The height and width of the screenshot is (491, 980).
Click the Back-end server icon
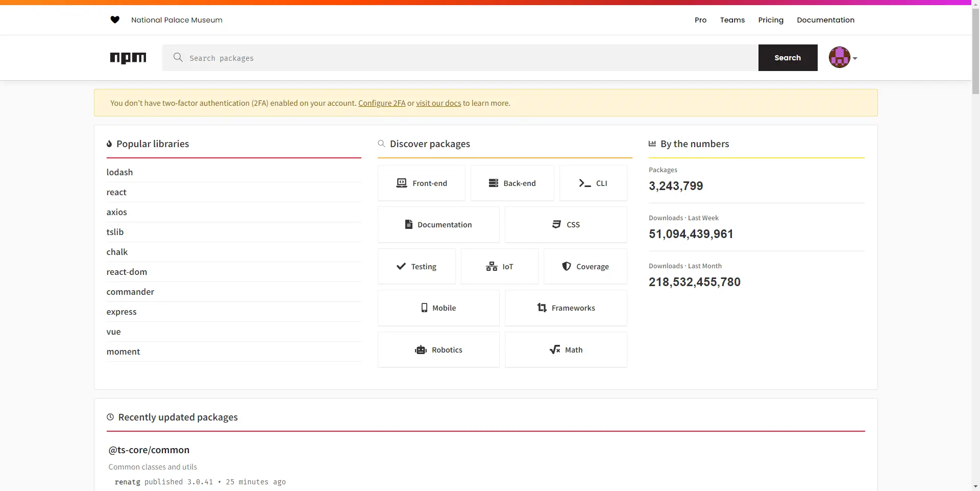tap(493, 183)
